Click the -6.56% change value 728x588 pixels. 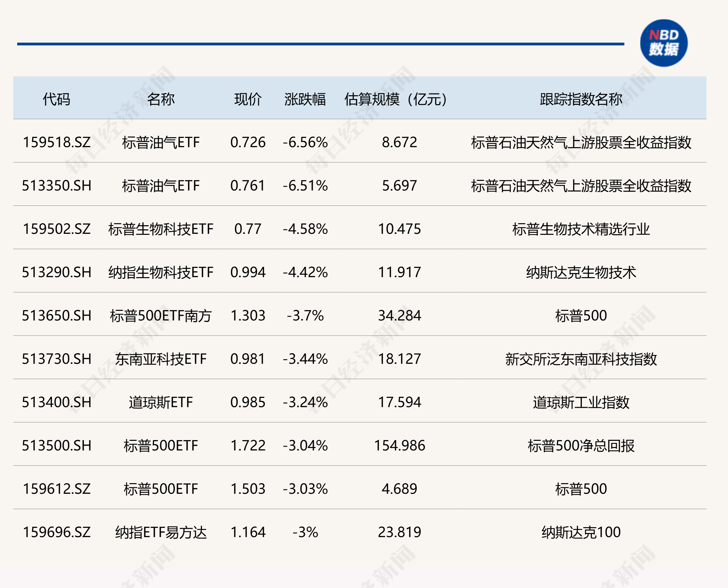(x=304, y=142)
